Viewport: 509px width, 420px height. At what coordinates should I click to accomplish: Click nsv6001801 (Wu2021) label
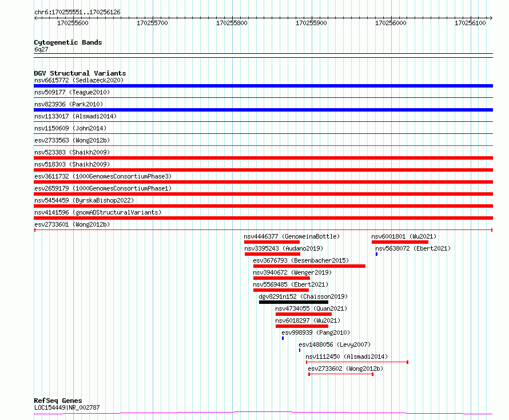pos(404,236)
